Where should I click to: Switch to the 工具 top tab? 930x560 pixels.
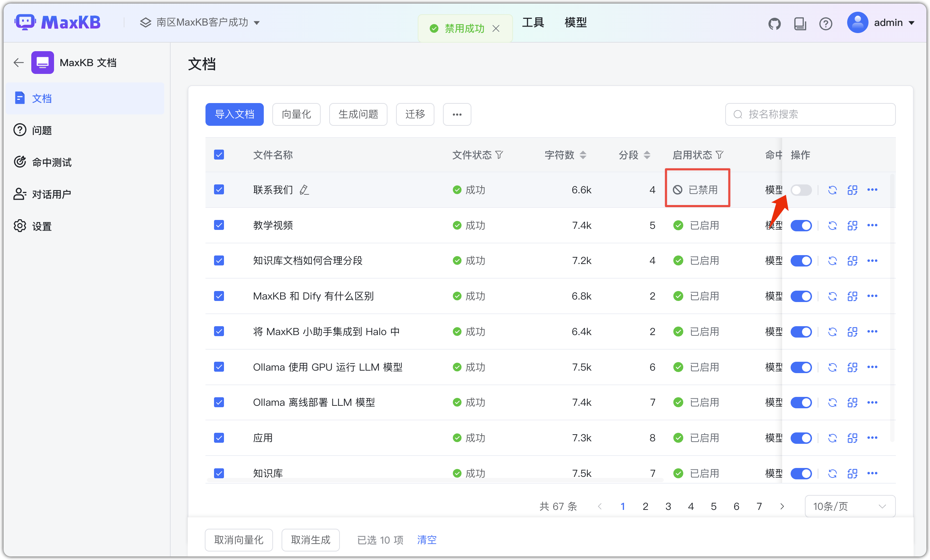533,23
